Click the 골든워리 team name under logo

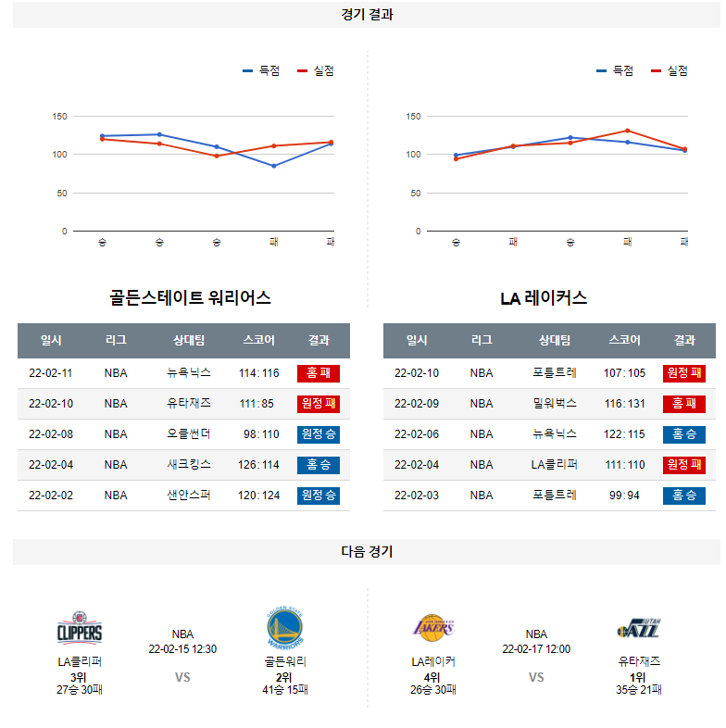285,661
